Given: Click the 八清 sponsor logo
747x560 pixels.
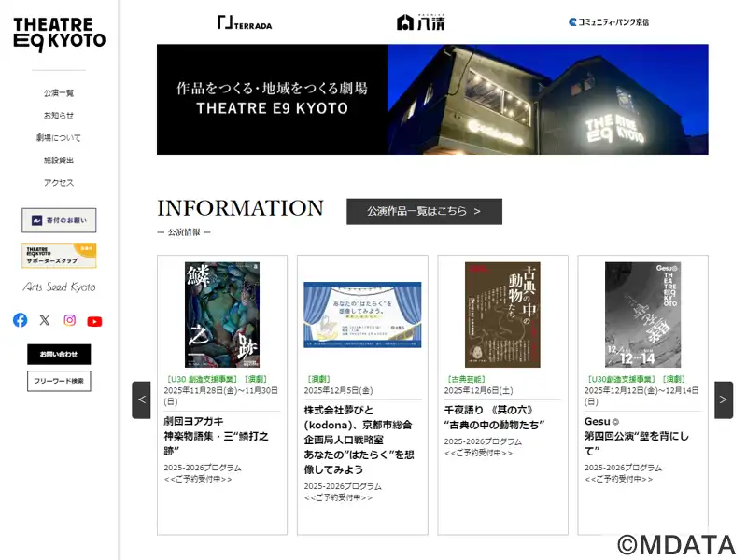Looking at the screenshot, I should point(421,21).
